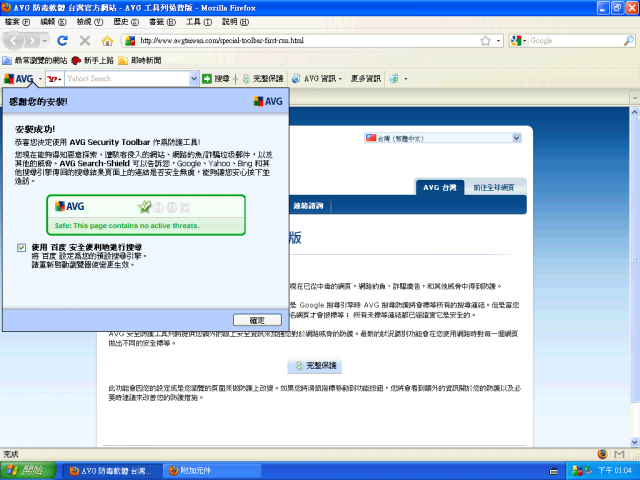Open the 歷史 menu
640x480 pixels.
(126, 22)
